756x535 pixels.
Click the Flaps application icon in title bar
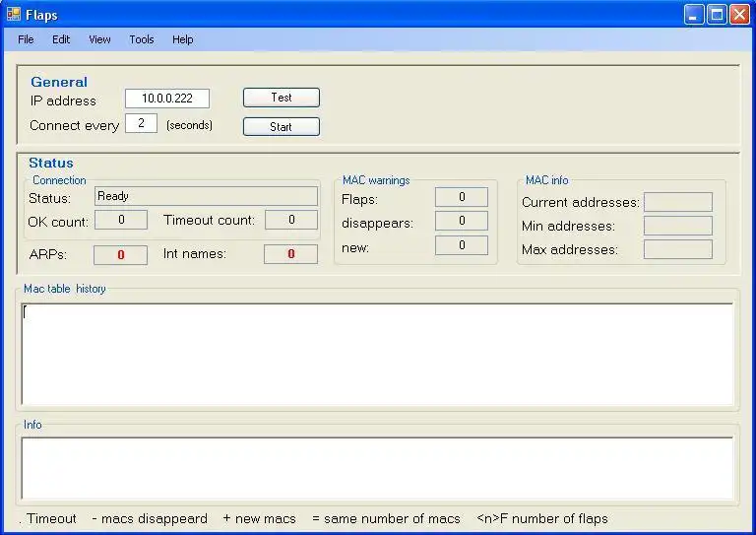(x=14, y=14)
